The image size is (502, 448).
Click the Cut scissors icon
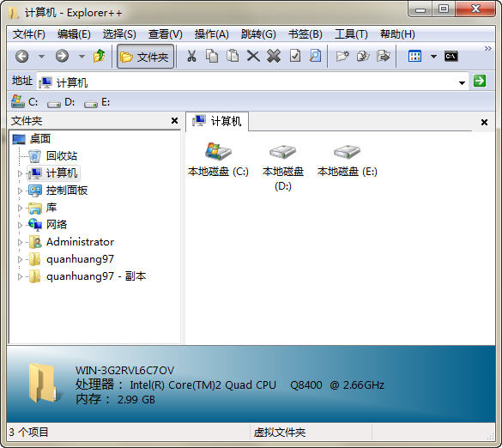tap(191, 57)
